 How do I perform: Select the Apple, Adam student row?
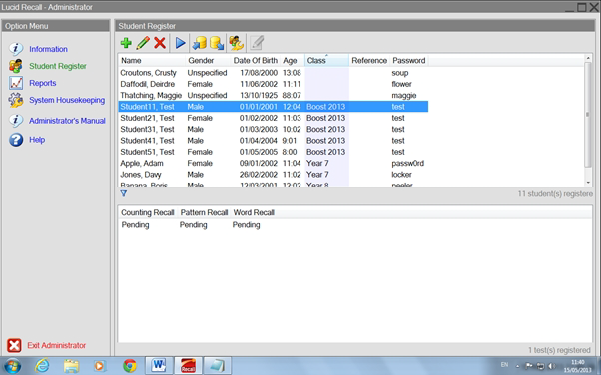point(273,163)
